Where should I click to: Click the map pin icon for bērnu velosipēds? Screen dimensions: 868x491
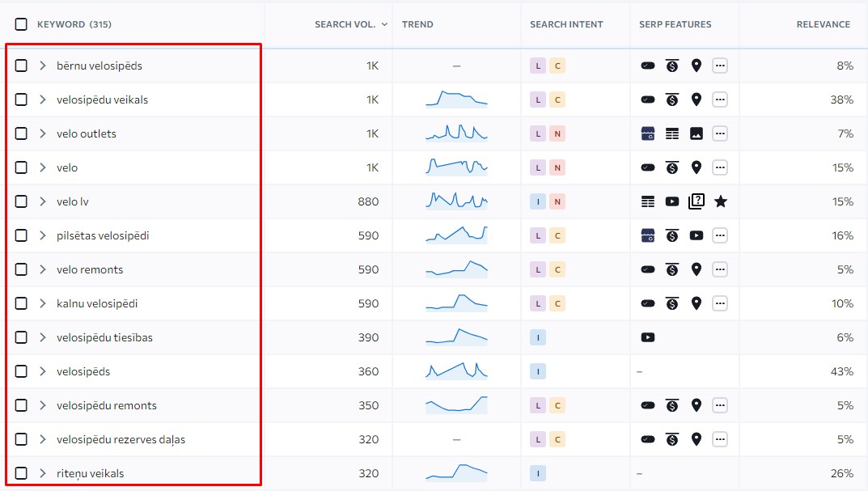[x=696, y=66]
